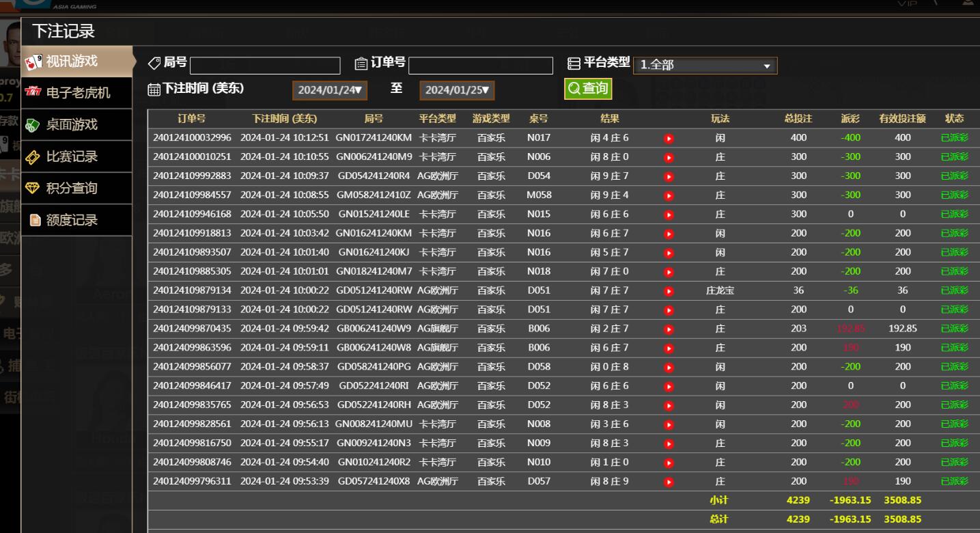Play video replay for order 240124099796311

pyautogui.click(x=669, y=482)
